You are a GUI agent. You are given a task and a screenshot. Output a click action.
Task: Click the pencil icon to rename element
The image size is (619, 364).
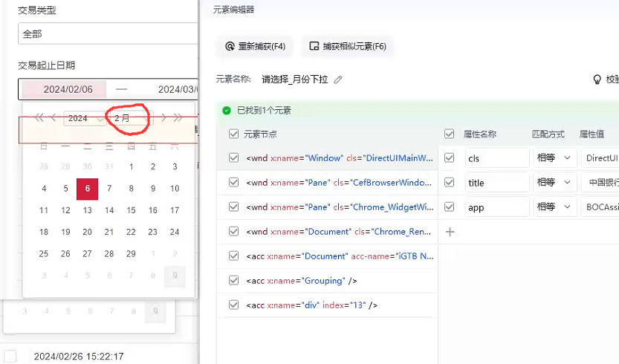pyautogui.click(x=339, y=79)
